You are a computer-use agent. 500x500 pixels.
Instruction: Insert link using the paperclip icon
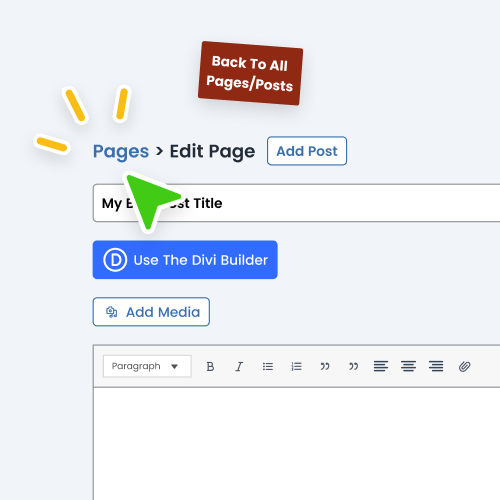click(464, 366)
